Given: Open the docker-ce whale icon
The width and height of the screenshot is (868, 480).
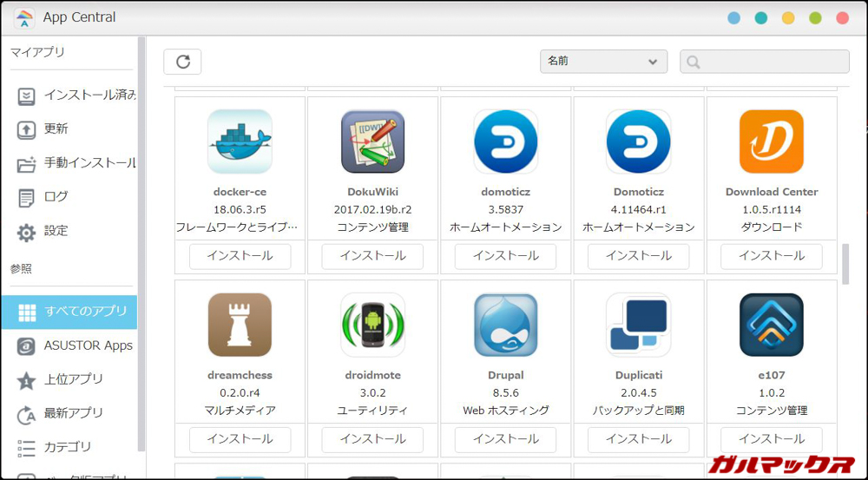Looking at the screenshot, I should [240, 141].
